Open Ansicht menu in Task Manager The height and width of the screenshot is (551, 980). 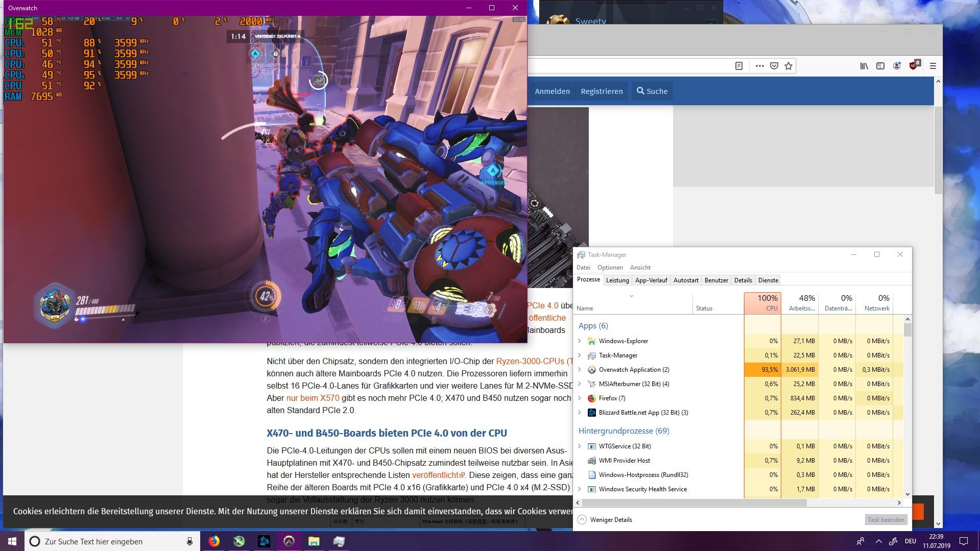(x=640, y=268)
